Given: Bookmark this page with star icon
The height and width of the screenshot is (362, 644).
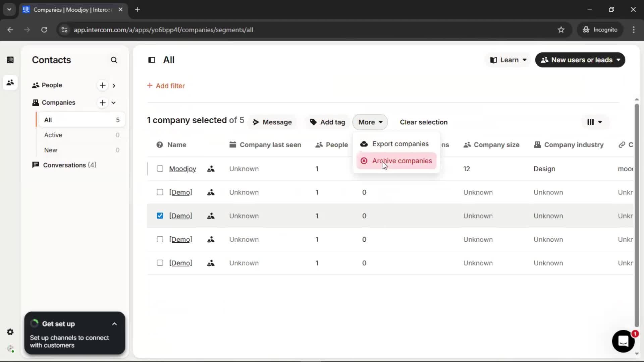Looking at the screenshot, I should click(x=561, y=30).
